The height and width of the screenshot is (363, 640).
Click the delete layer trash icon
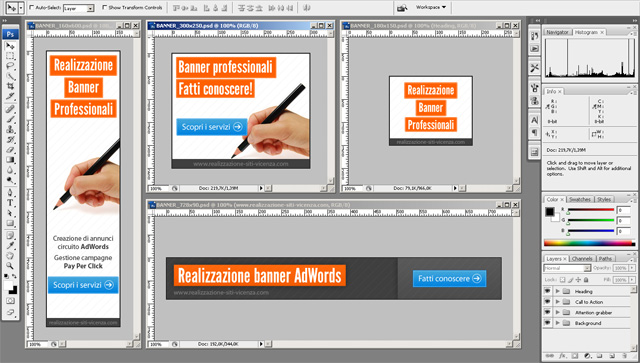point(623,356)
